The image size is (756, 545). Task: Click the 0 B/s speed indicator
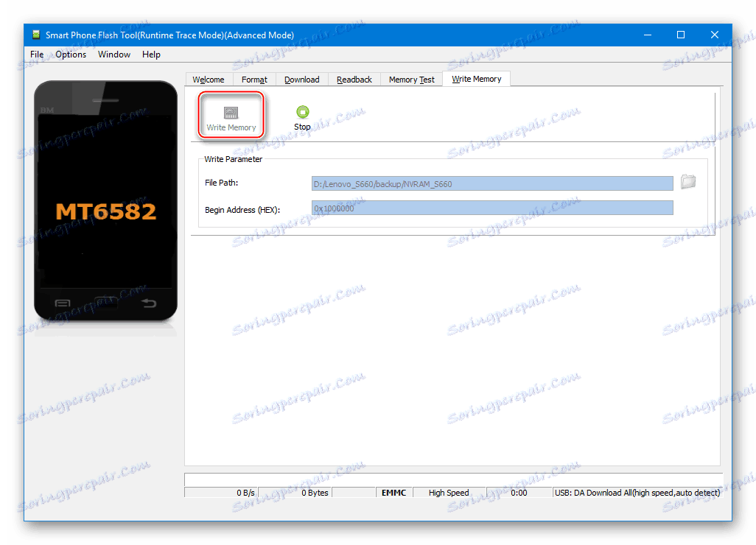(242, 493)
